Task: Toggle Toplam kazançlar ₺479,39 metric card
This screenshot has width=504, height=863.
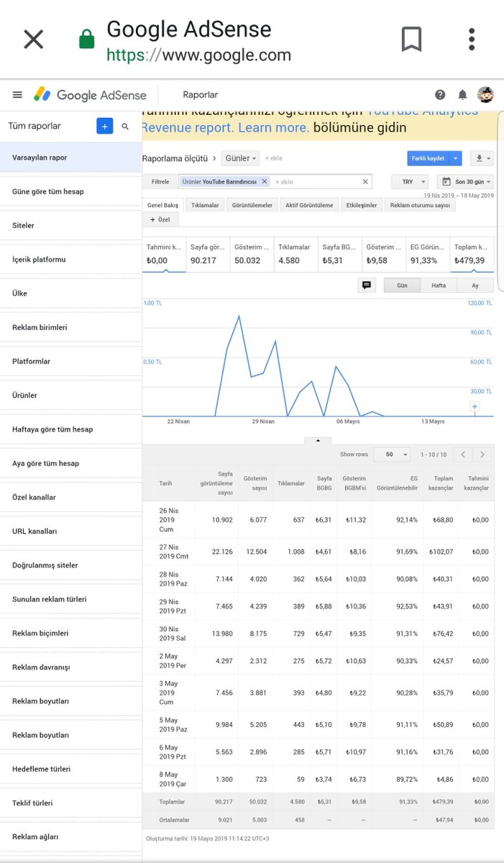Action: pos(472,255)
